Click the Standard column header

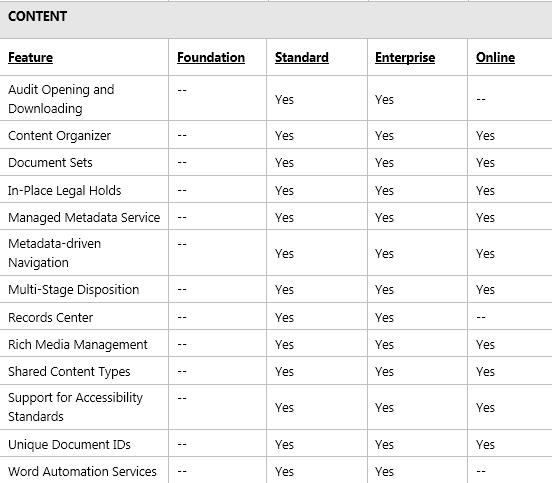click(x=302, y=57)
